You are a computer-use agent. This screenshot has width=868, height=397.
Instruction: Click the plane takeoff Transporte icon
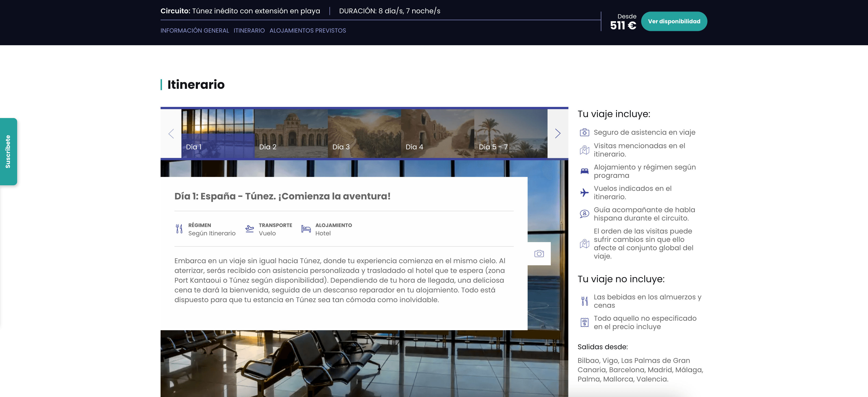(249, 229)
